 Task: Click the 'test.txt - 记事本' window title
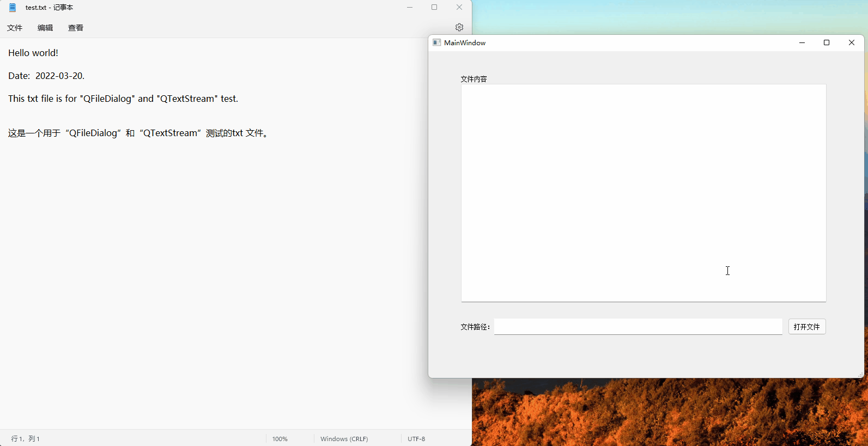click(x=49, y=8)
